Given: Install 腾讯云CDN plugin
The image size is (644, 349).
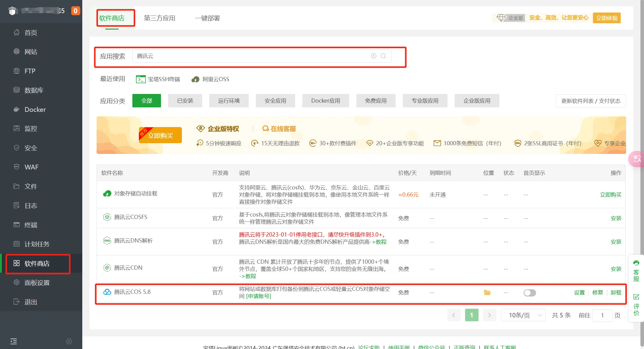Looking at the screenshot, I should [616, 269].
